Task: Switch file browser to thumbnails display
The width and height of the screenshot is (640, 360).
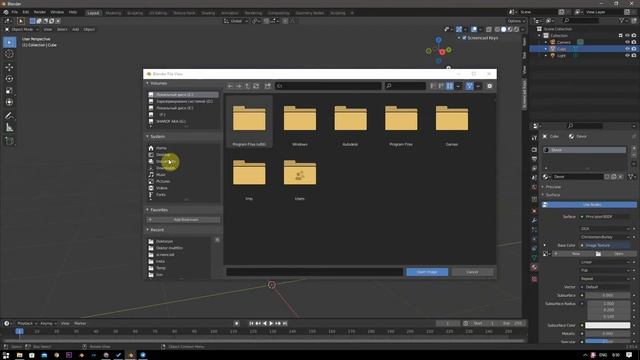Action: (449, 86)
